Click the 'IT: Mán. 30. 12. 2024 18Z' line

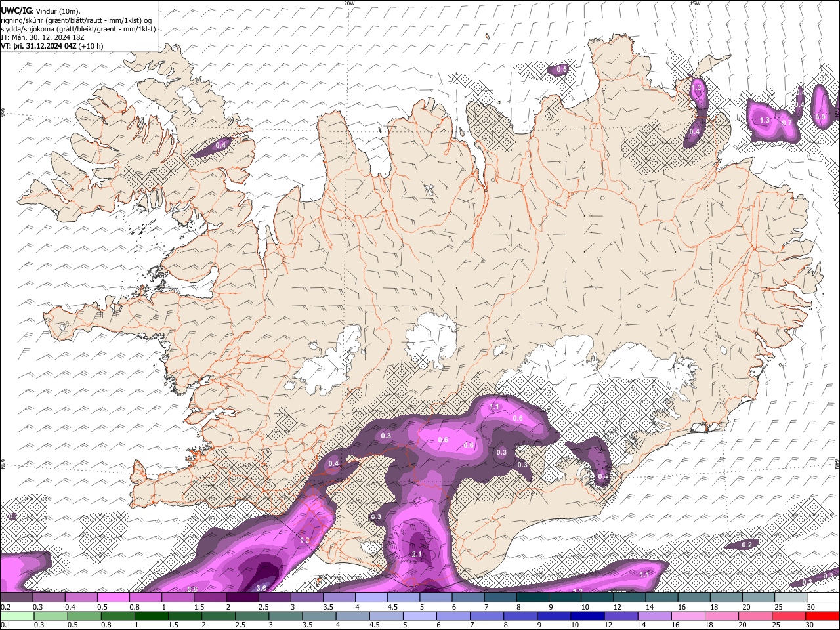tap(41, 38)
